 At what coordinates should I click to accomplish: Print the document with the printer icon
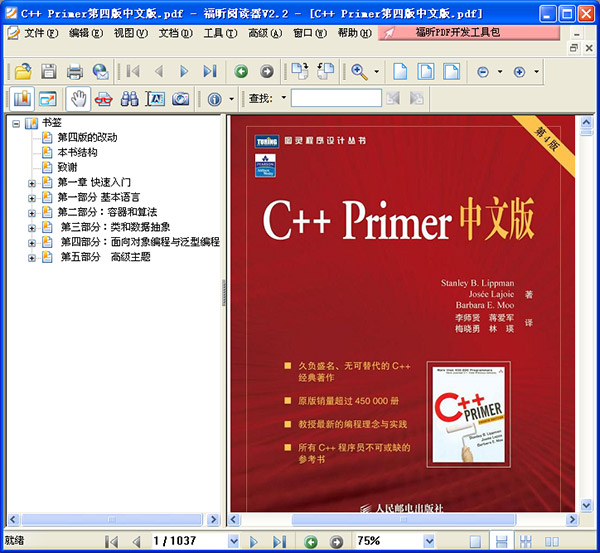75,72
